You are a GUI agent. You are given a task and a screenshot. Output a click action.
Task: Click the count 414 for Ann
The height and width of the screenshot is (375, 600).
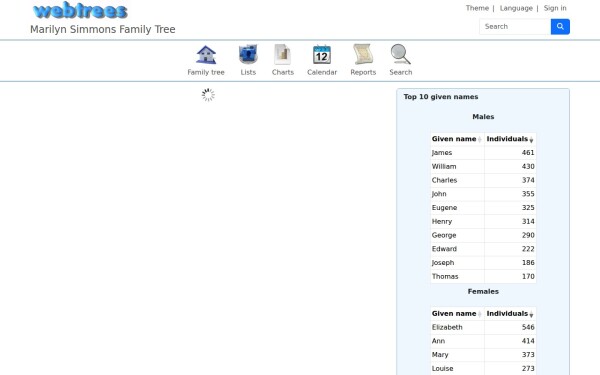pyautogui.click(x=528, y=341)
